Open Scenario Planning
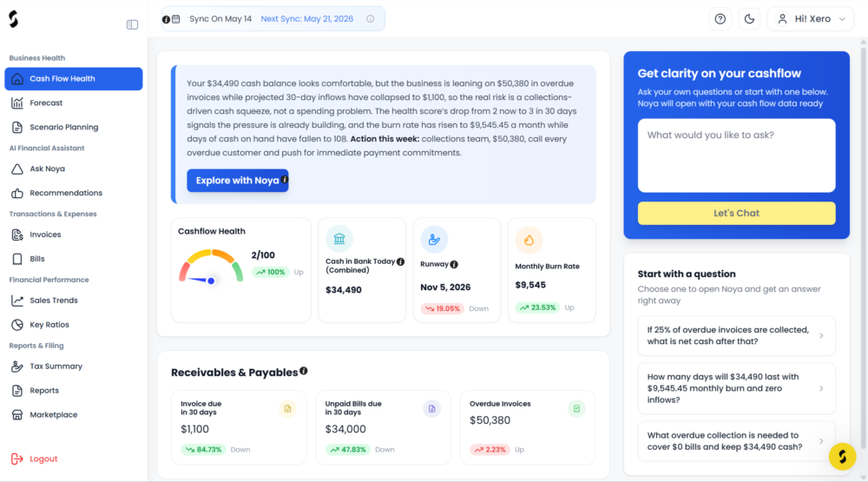Image resolution: width=868 pixels, height=482 pixels. tap(74, 127)
